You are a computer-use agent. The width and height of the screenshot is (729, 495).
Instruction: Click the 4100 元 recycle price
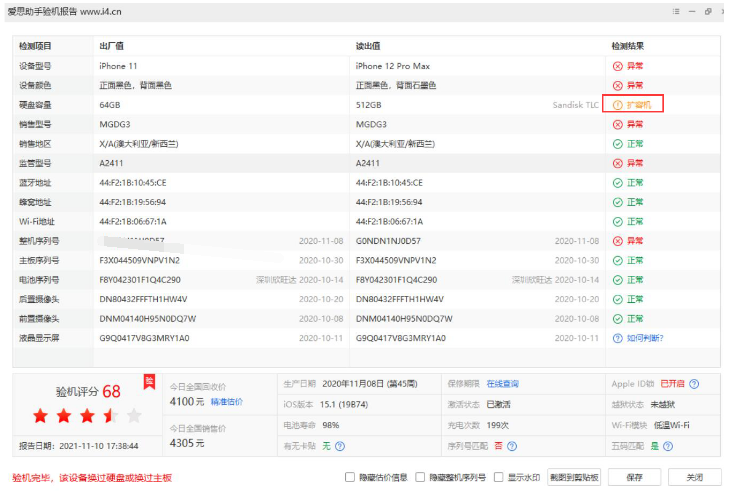click(x=187, y=402)
